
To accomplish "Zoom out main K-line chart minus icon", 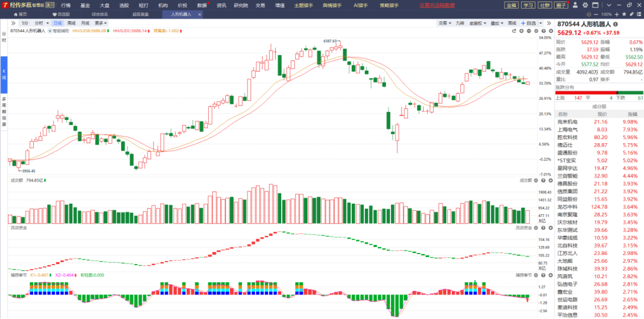I will click(529, 31).
